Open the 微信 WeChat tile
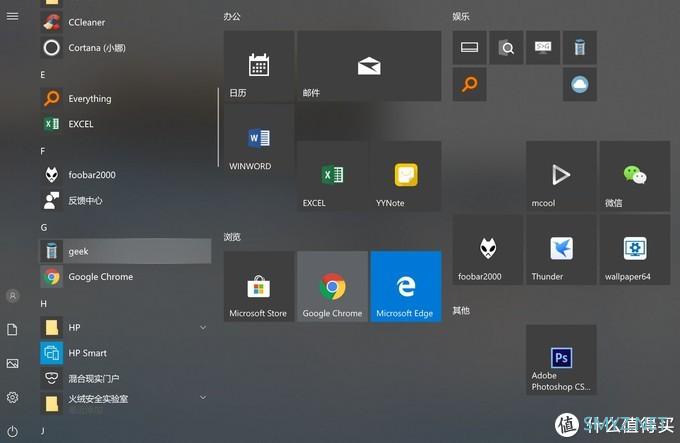Screen dimensions: 680x443 tap(635, 176)
